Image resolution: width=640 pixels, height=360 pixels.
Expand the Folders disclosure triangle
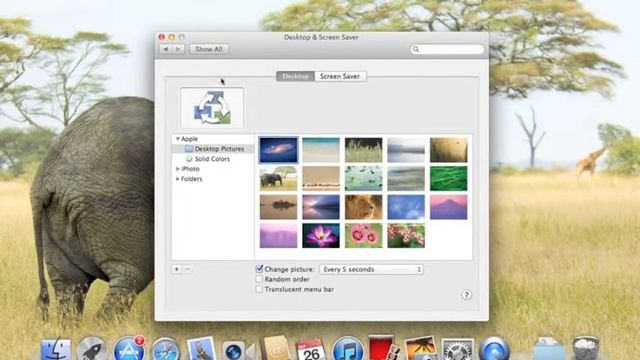[x=178, y=179]
